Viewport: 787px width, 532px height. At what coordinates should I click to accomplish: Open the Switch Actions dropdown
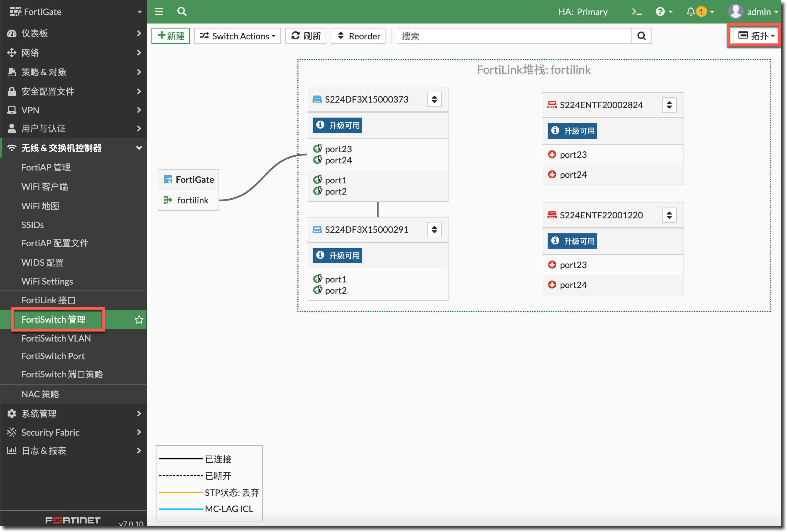pos(237,36)
